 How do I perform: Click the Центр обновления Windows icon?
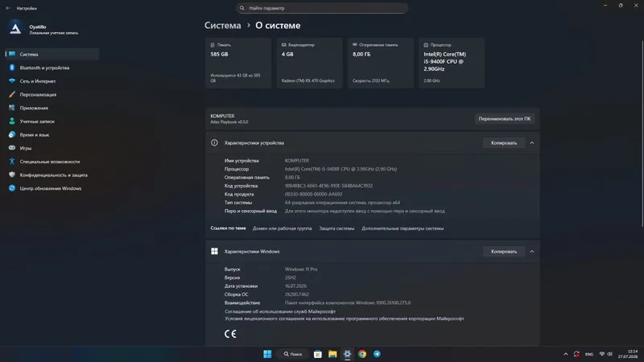tap(12, 188)
